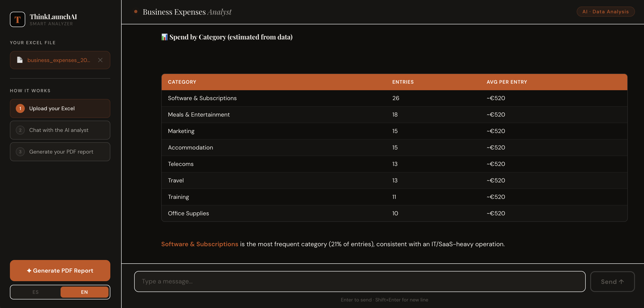644x308 pixels.
Task: Remove the uploaded business_expenses file
Action: click(x=100, y=60)
